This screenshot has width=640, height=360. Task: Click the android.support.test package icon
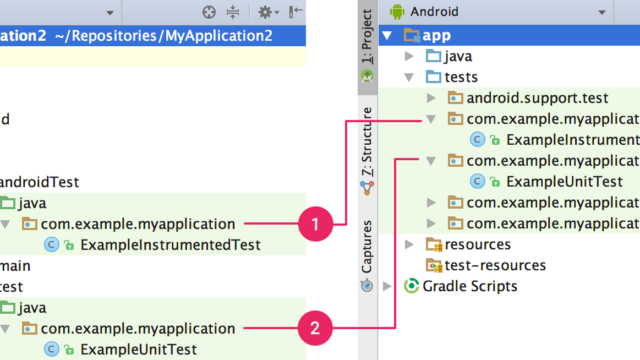tap(455, 98)
